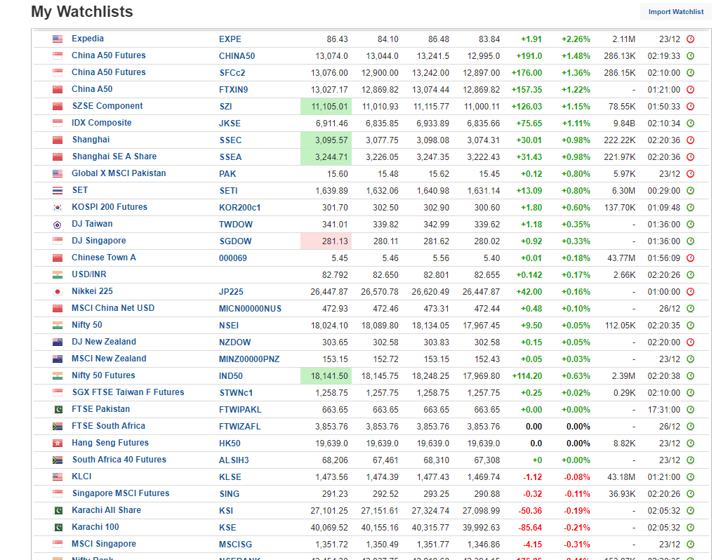
Task: Click the MSCISG symbol link
Action: pos(235,545)
